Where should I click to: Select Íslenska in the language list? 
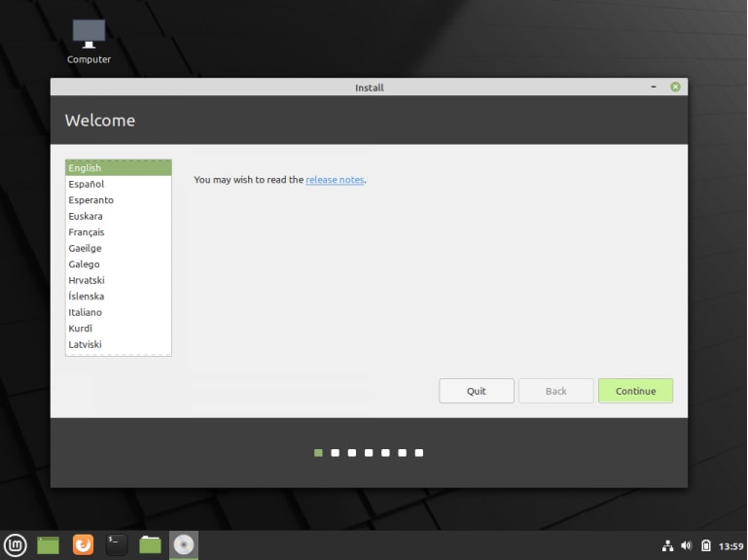click(119, 297)
